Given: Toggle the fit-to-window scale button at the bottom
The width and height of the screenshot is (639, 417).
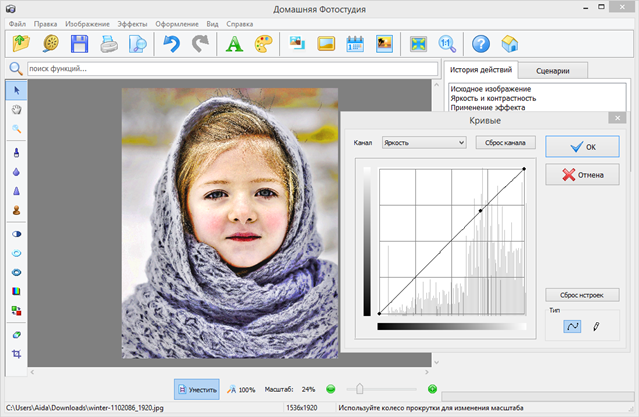Looking at the screenshot, I should (x=197, y=389).
